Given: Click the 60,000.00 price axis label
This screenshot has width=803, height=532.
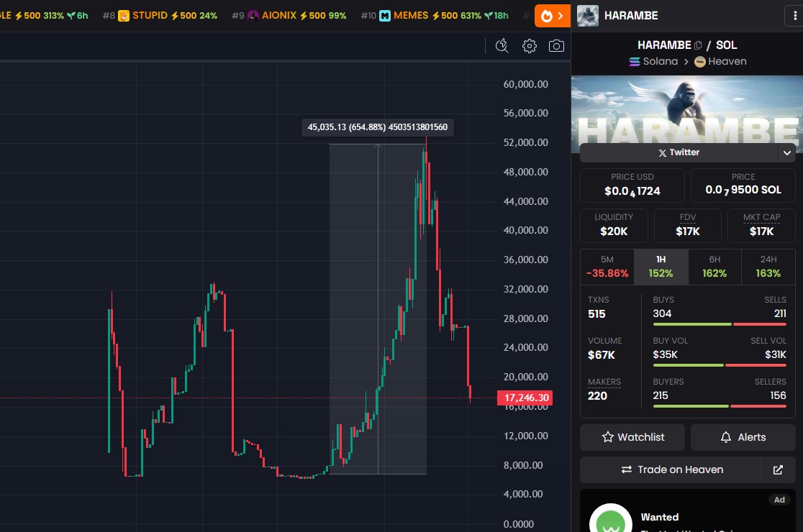Looking at the screenshot, I should click(x=525, y=84).
